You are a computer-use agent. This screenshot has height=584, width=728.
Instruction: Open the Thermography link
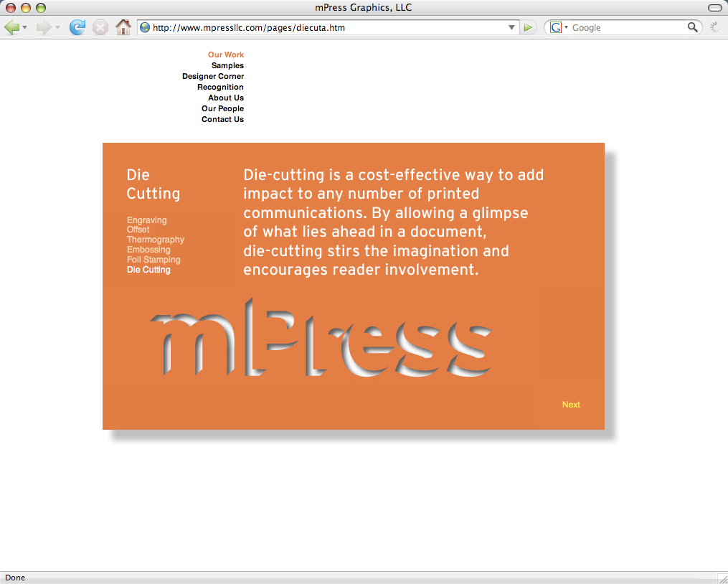(x=156, y=240)
